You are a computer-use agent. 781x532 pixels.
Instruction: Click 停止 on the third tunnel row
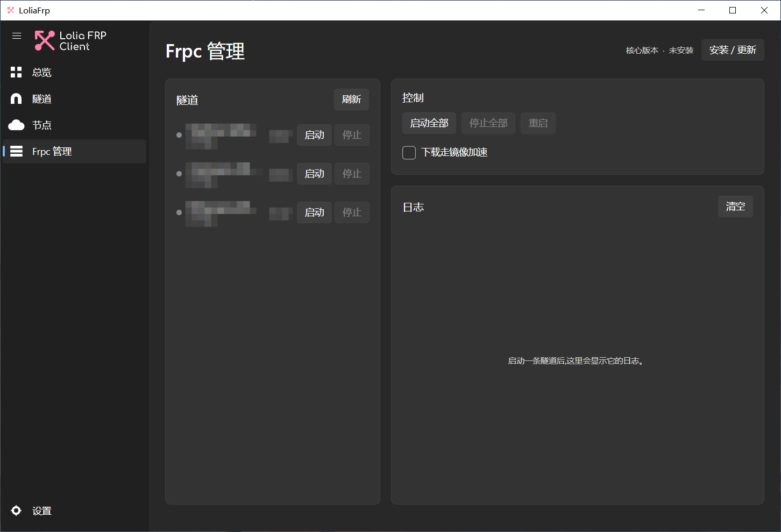pos(352,212)
